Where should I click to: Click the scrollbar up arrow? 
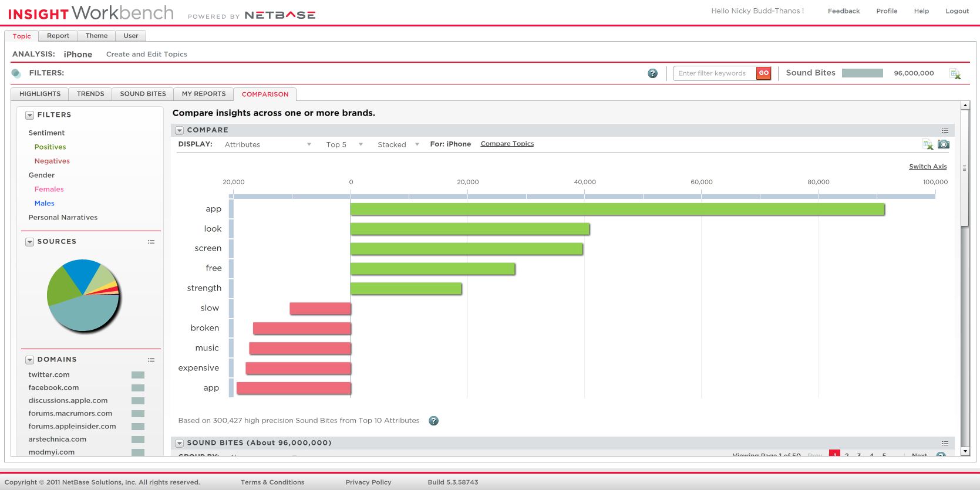[x=965, y=106]
